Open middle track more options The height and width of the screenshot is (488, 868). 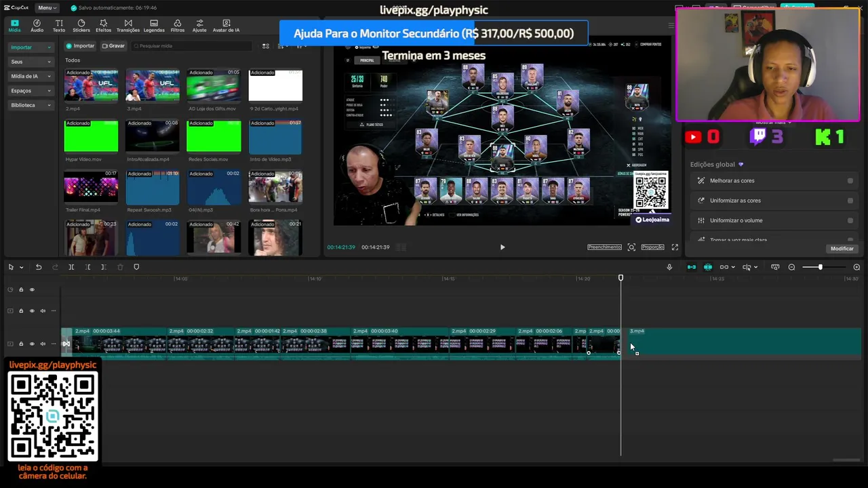[54, 311]
